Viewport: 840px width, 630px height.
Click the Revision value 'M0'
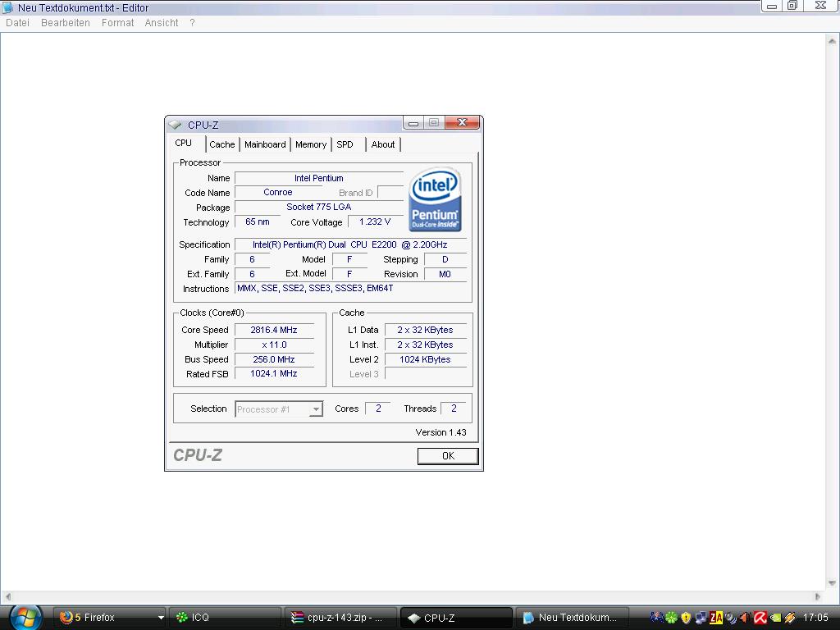(x=445, y=274)
